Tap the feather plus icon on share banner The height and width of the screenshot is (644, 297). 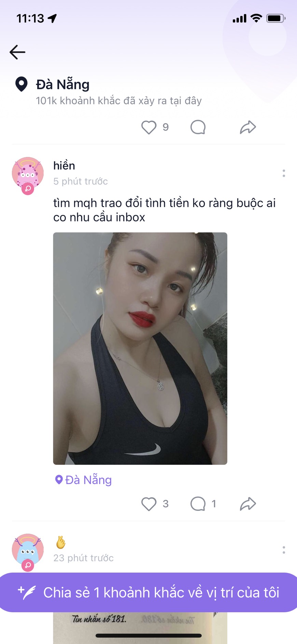coord(27,592)
